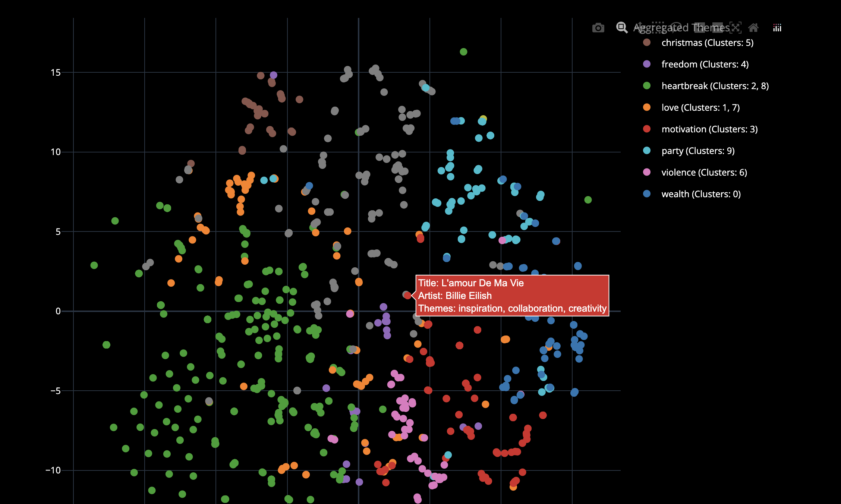Click the pink violence legend color marker
841x504 pixels.
[x=647, y=172]
